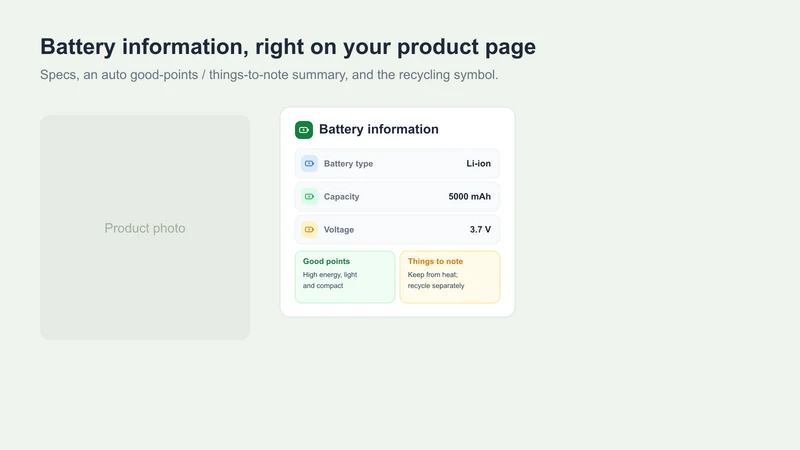This screenshot has width=800, height=450.
Task: Click the 3.7 V value
Action: coord(480,230)
